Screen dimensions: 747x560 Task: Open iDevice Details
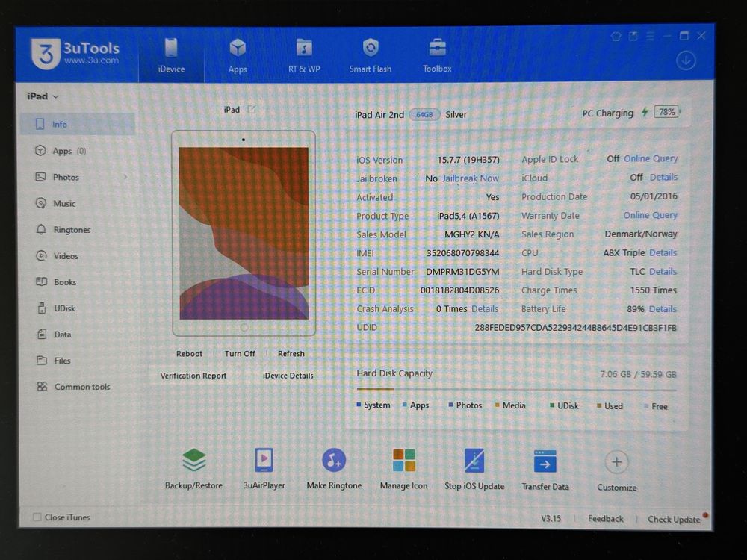click(x=288, y=376)
